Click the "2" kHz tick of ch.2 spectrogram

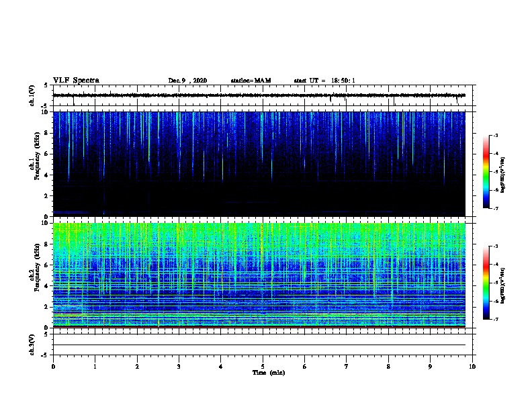coord(46,307)
